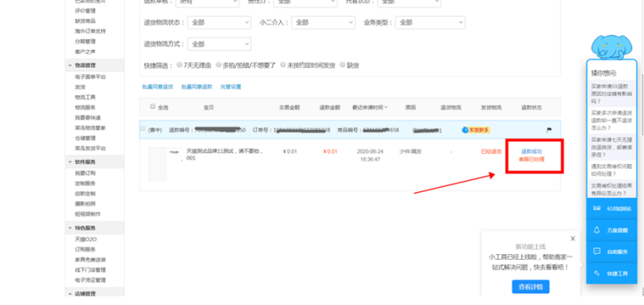Click the 查看详情 button
The width and height of the screenshot is (644, 305).
[x=530, y=287]
